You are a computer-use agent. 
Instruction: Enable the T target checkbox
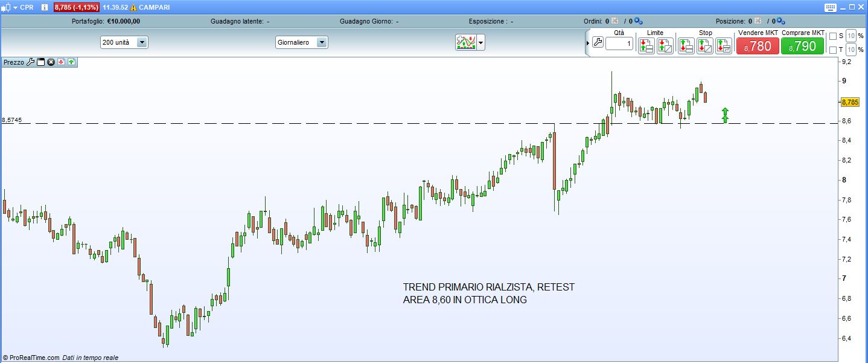833,50
